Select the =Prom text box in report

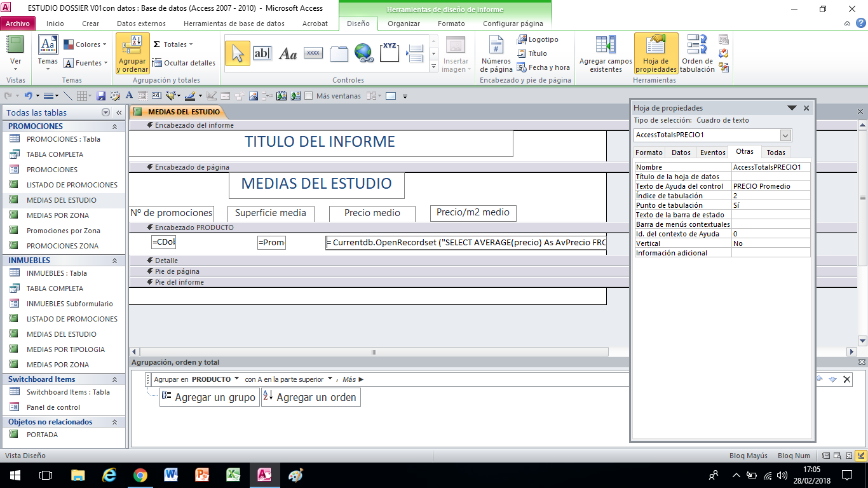(x=271, y=242)
